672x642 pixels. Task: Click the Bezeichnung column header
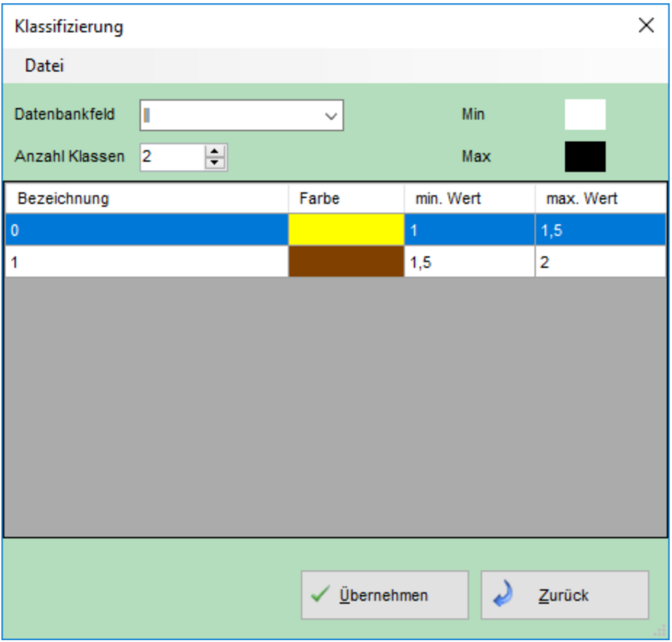(66, 194)
